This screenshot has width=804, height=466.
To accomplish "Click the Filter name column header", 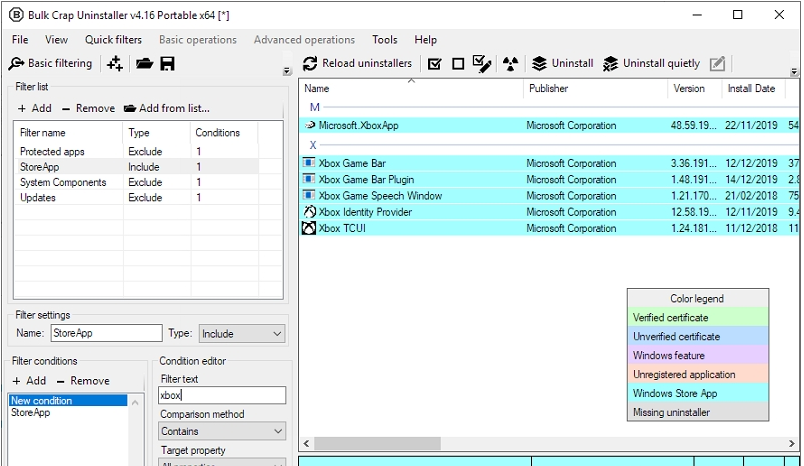I will click(x=69, y=132).
